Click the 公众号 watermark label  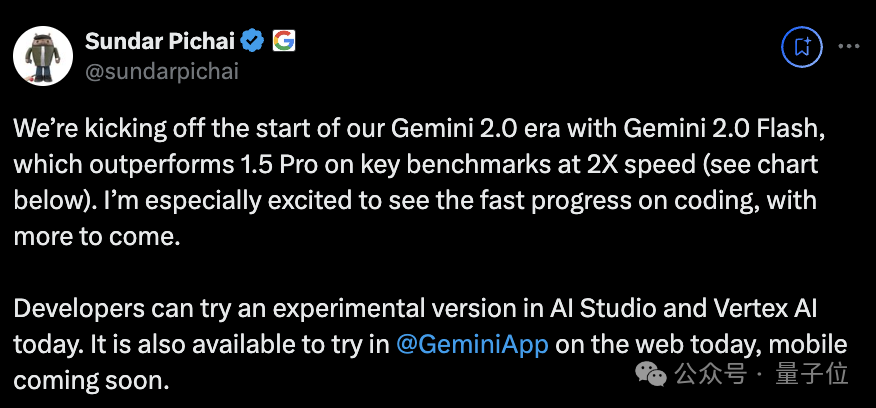click(x=710, y=373)
